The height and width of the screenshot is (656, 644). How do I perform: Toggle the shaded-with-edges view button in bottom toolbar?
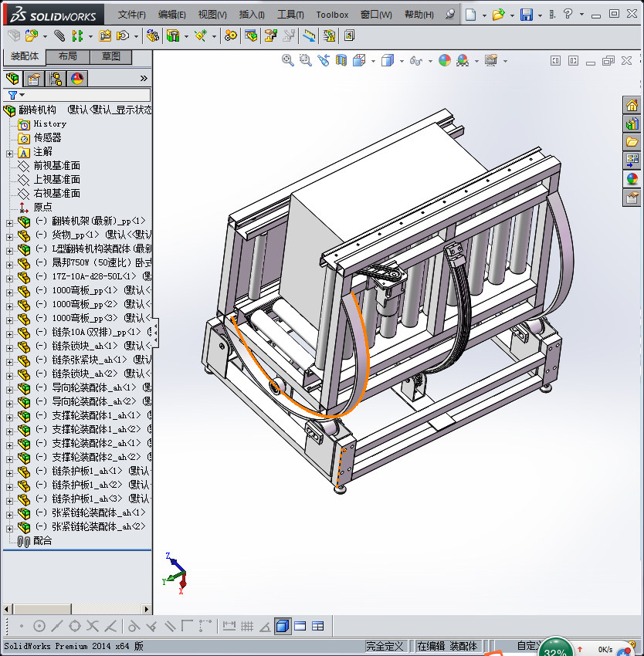pos(283,626)
